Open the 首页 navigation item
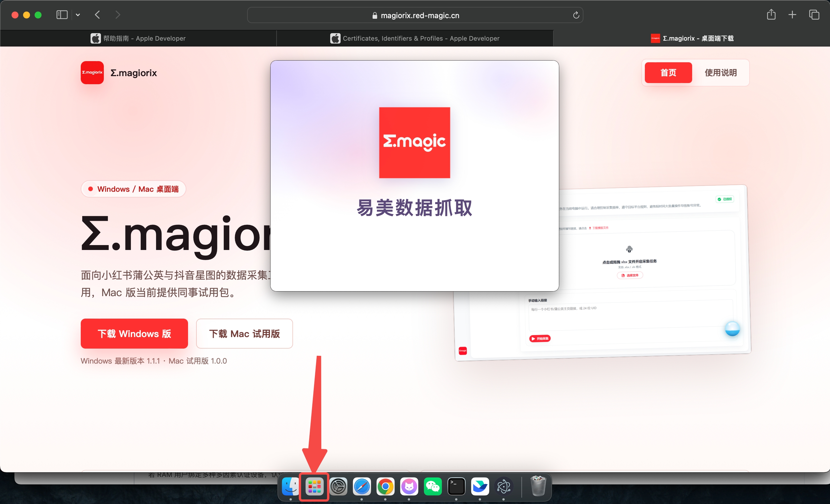The image size is (830, 504). (668, 73)
